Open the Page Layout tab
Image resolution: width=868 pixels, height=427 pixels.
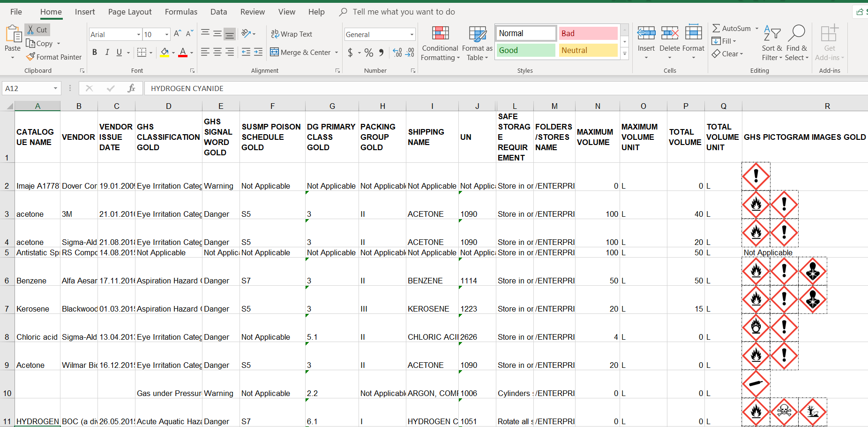click(129, 12)
